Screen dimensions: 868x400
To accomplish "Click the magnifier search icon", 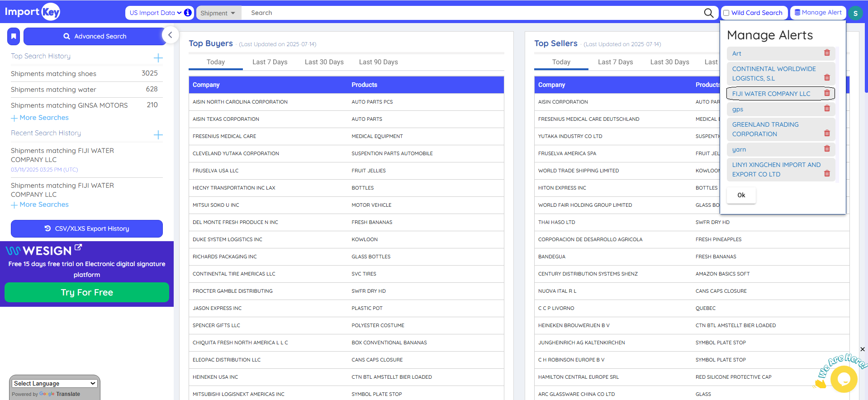I will pos(708,13).
